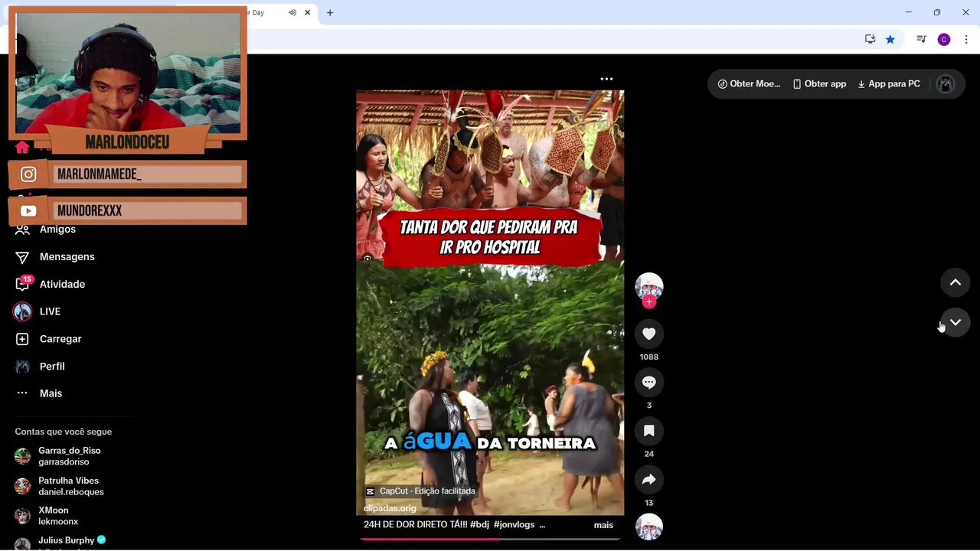
Task: Open followed account Julius Burphy
Action: point(60,542)
